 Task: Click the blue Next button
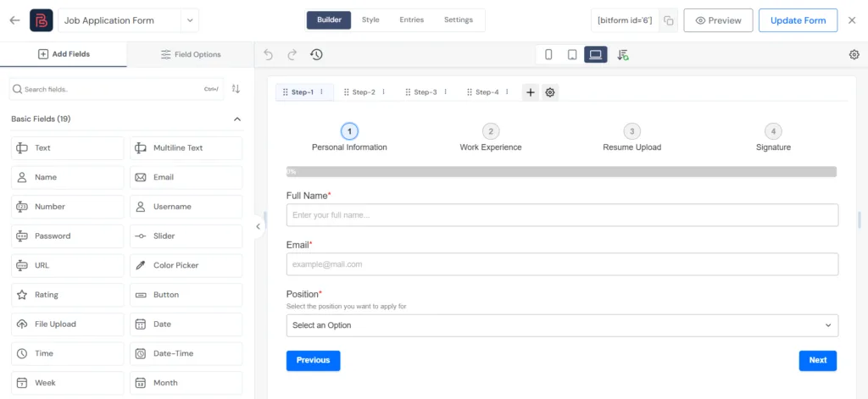(x=818, y=360)
